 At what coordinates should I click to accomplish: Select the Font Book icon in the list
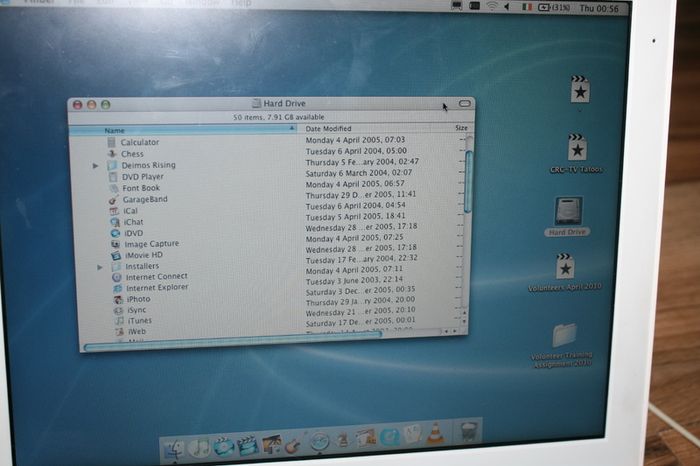[114, 188]
